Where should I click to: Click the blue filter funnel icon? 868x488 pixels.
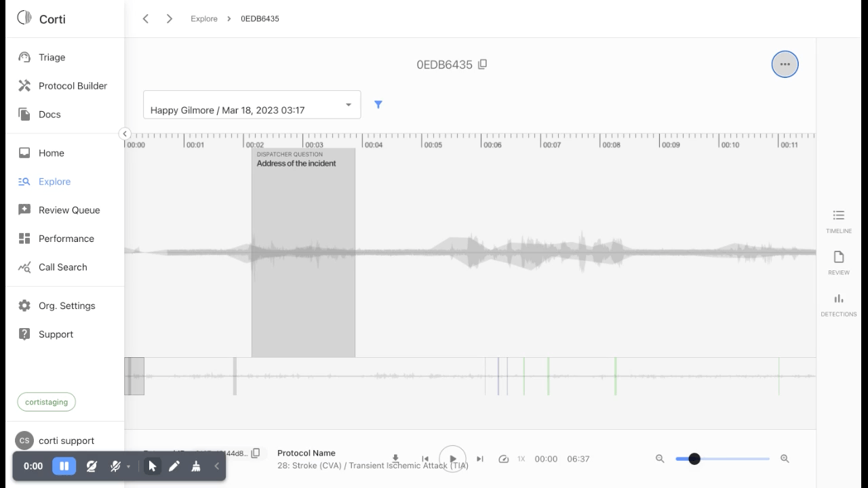tap(378, 104)
